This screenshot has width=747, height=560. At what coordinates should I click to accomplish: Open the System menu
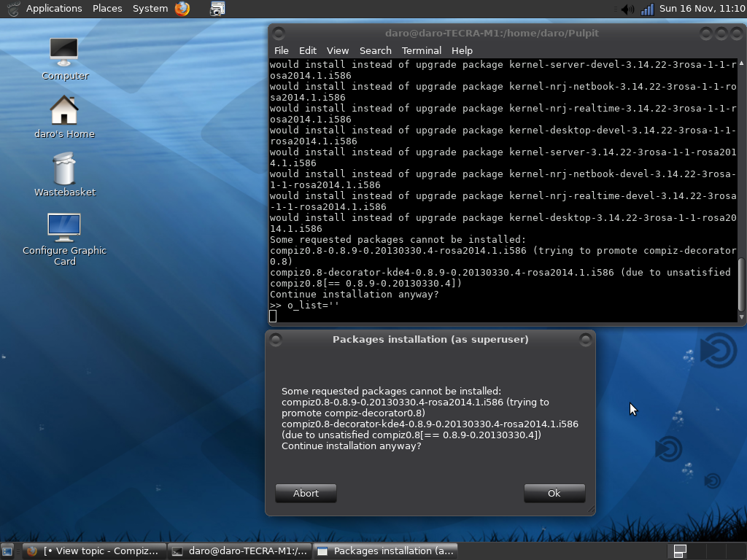click(150, 9)
